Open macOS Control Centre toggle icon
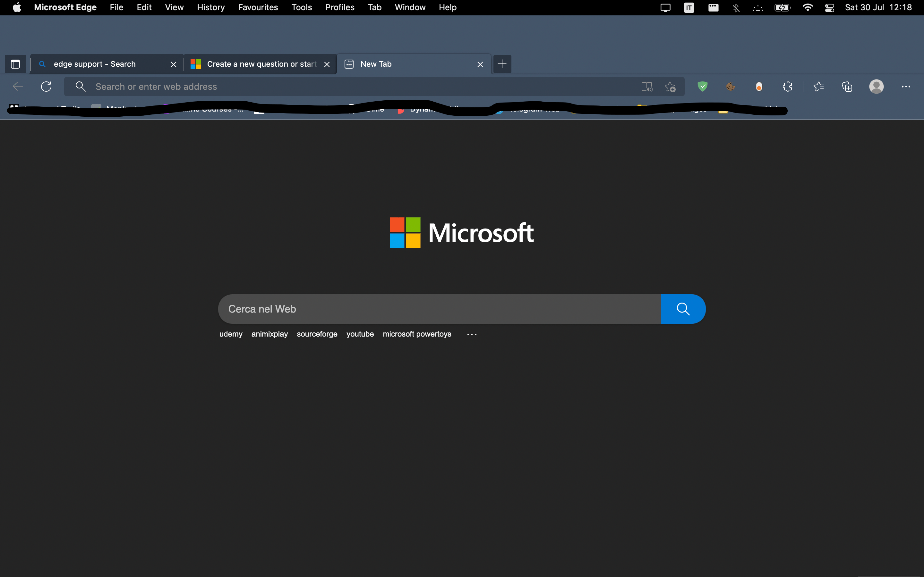 [829, 8]
